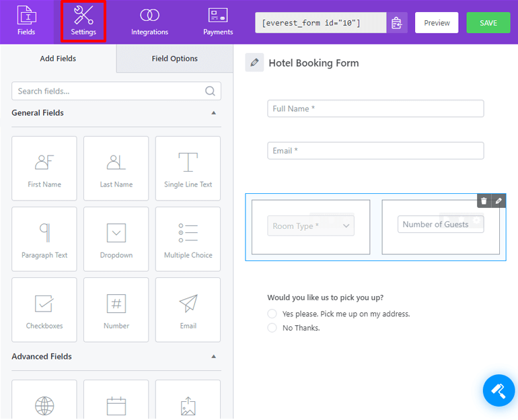The image size is (518, 420).
Task: Choose the 'No Thanks.' radio option
Action: coord(272,328)
